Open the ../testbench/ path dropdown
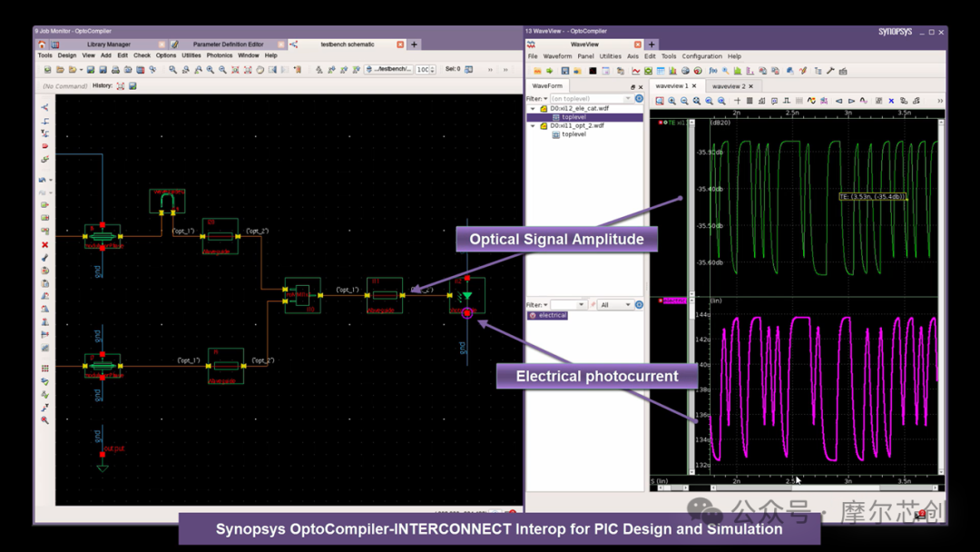 tap(389, 69)
